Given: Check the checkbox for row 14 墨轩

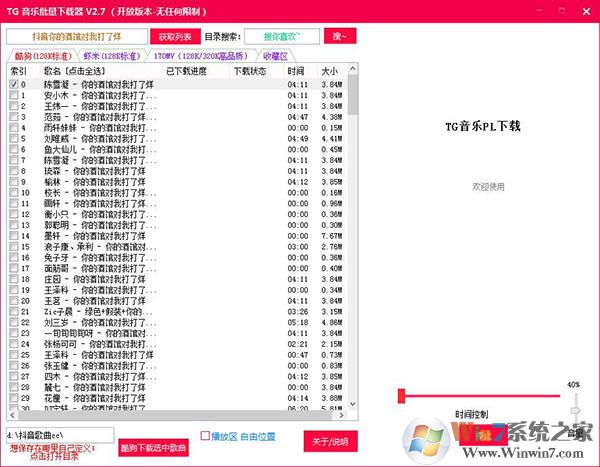Looking at the screenshot, I should point(14,235).
